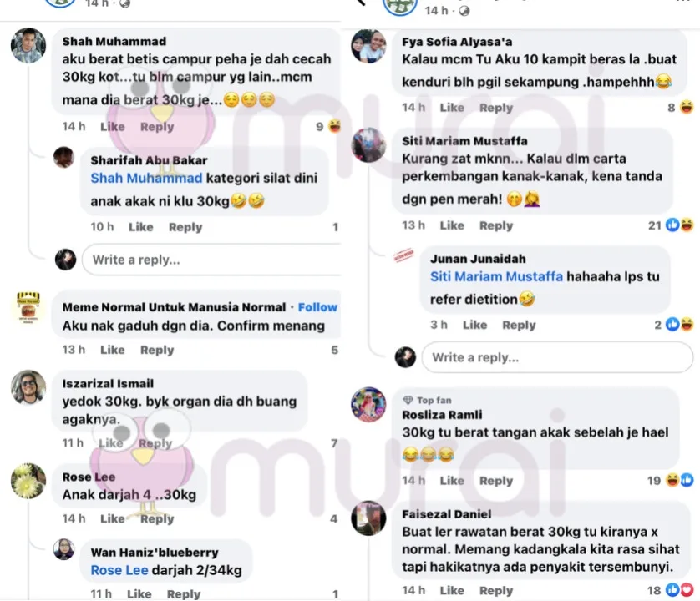Click the haha reaction on Shah Muhammad's comment
Image resolution: width=700 pixels, height=601 pixels.
[334, 126]
